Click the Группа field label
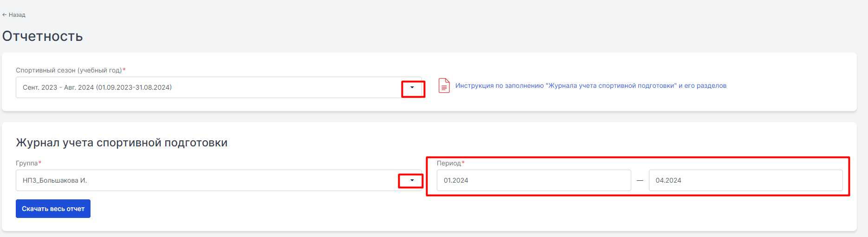 coord(27,163)
